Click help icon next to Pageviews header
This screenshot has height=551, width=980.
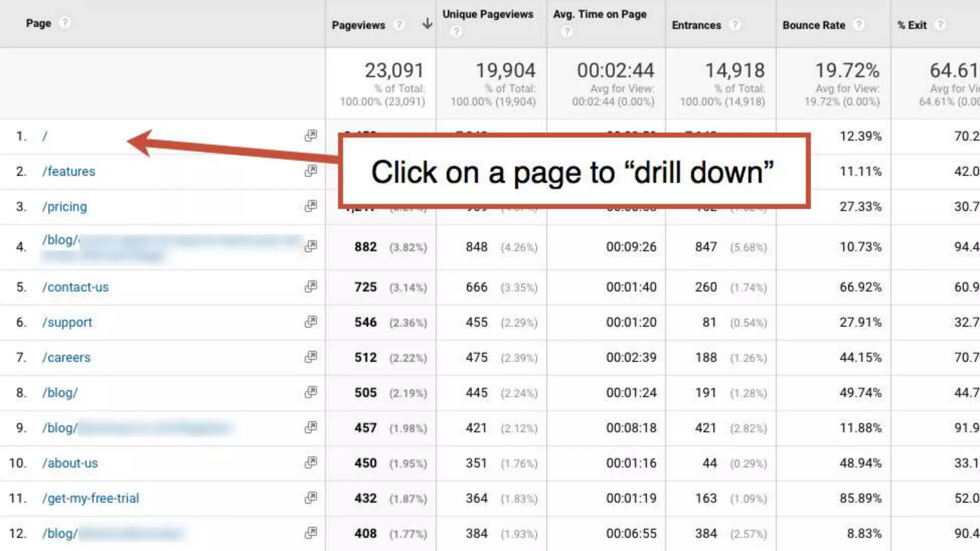(399, 25)
